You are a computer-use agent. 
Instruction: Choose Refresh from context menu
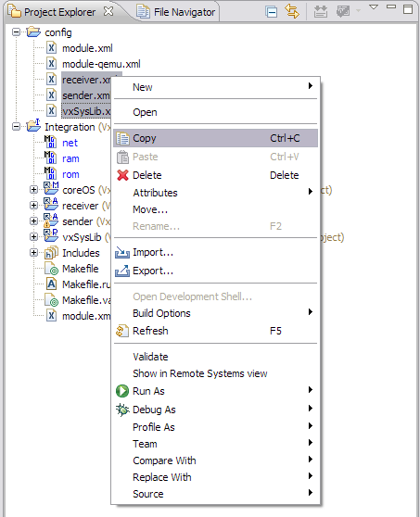(215, 331)
